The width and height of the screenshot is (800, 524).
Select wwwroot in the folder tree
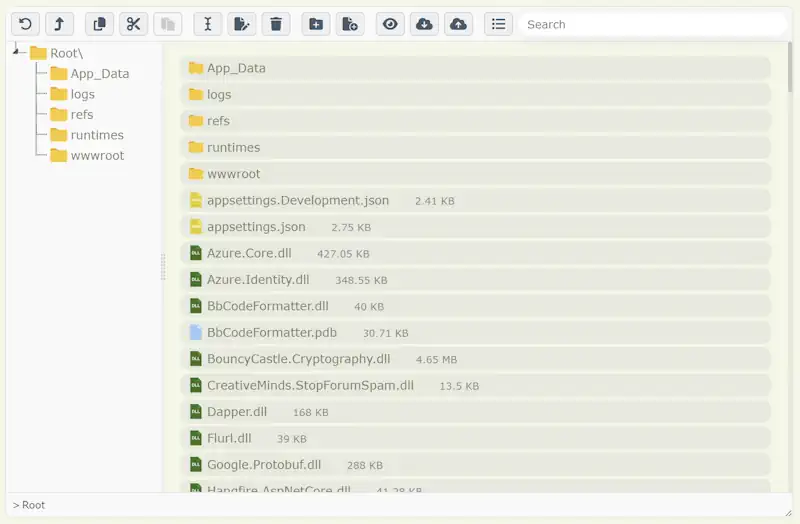(x=97, y=155)
